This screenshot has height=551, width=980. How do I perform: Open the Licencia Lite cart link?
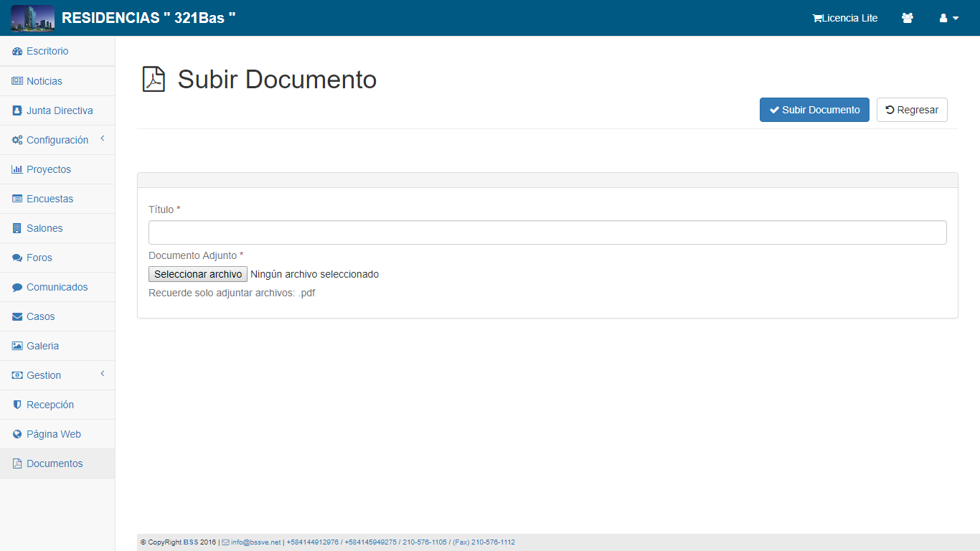844,18
